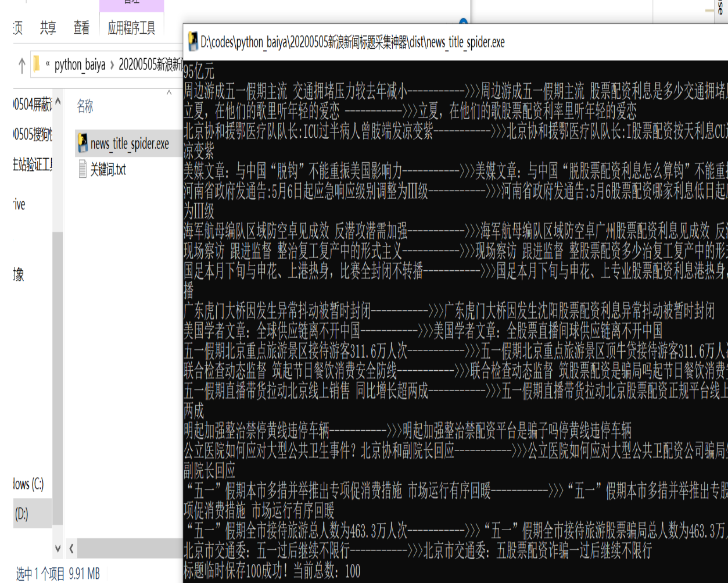The image size is (728, 583).
Task: Click the 95亿元 console text
Action: (199, 71)
